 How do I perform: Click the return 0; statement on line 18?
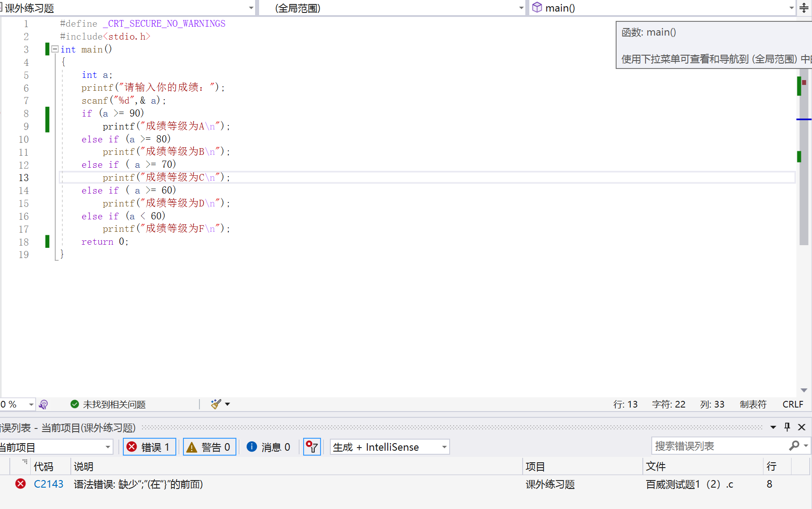[x=105, y=242]
